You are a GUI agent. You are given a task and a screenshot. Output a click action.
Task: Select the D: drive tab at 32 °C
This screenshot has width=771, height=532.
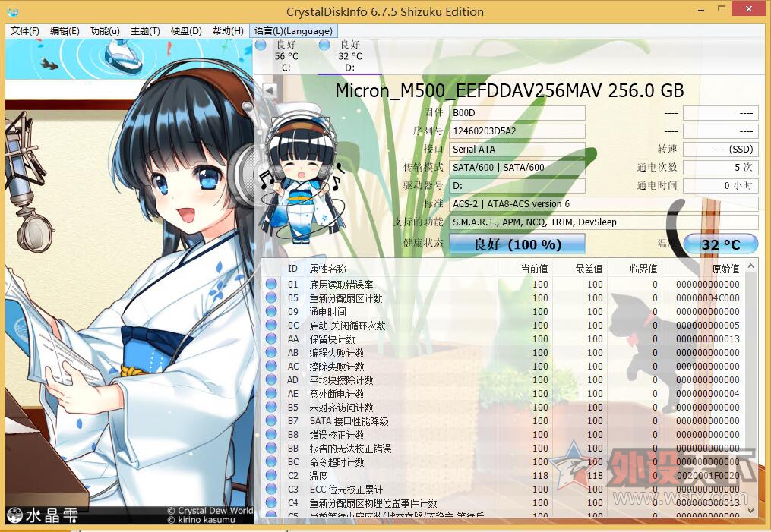[x=349, y=56]
